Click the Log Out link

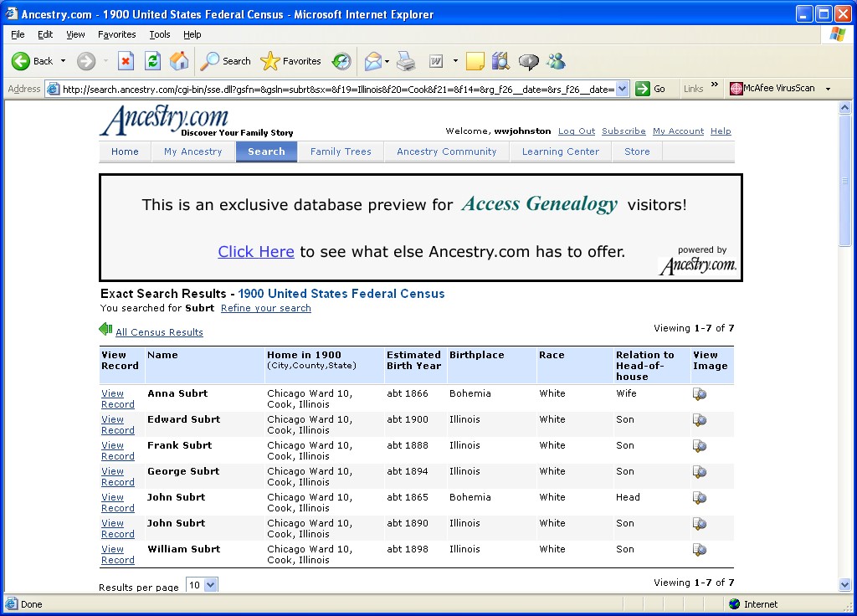point(577,131)
